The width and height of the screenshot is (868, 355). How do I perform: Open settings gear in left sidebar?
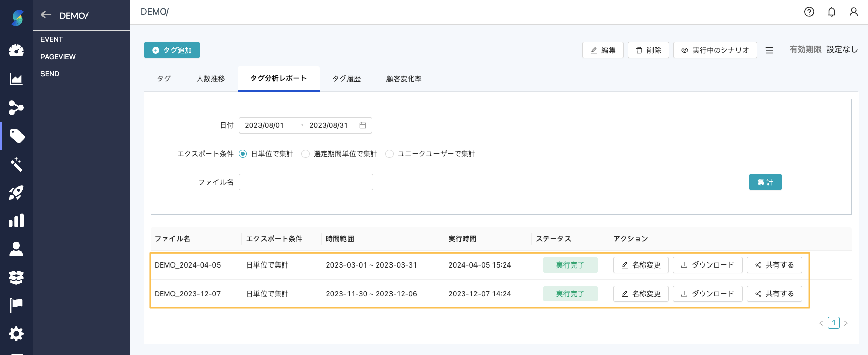(x=16, y=334)
